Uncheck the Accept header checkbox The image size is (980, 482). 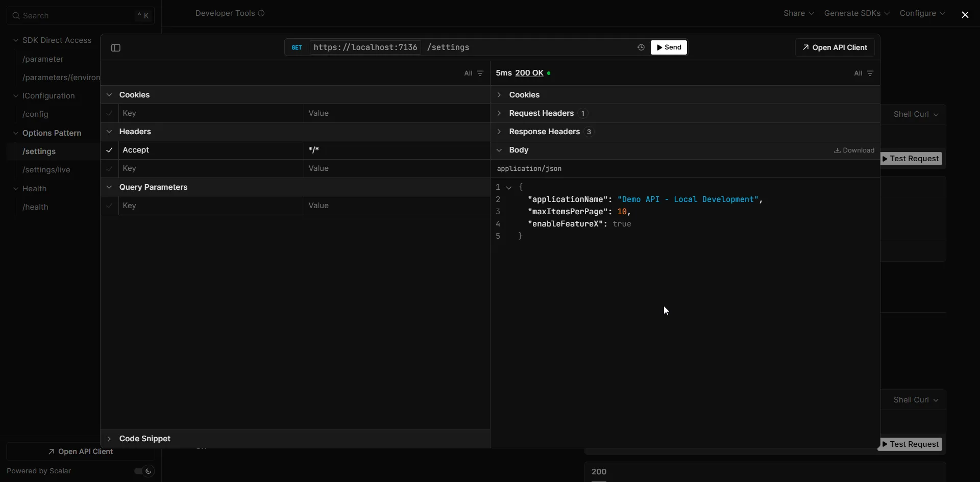pyautogui.click(x=109, y=149)
